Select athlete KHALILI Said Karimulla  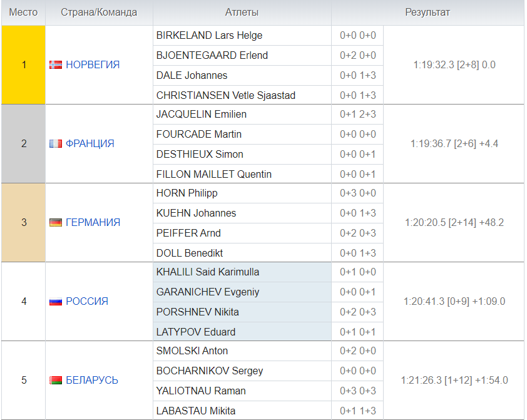tap(208, 272)
